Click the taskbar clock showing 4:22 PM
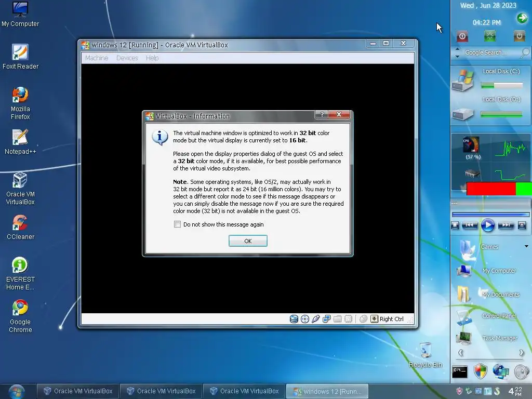The width and height of the screenshot is (532, 399). 515,391
